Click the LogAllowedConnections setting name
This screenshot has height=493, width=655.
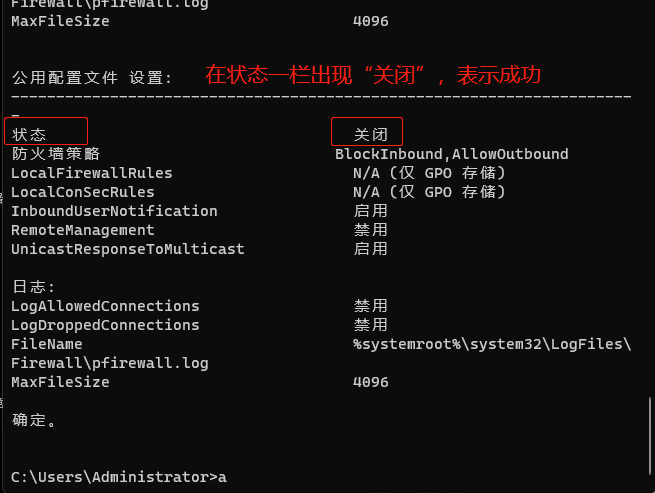coord(105,306)
